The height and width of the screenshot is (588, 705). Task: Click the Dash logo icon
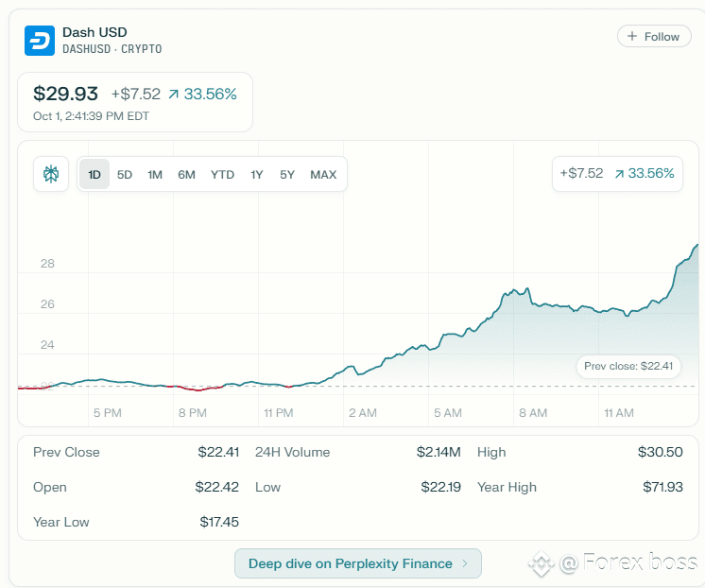coord(40,41)
